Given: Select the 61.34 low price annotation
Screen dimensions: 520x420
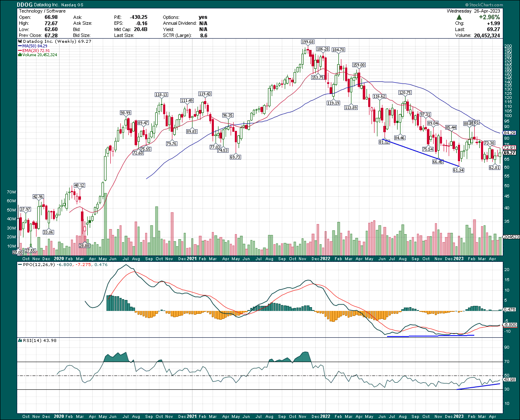Looking at the screenshot, I should coord(458,170).
